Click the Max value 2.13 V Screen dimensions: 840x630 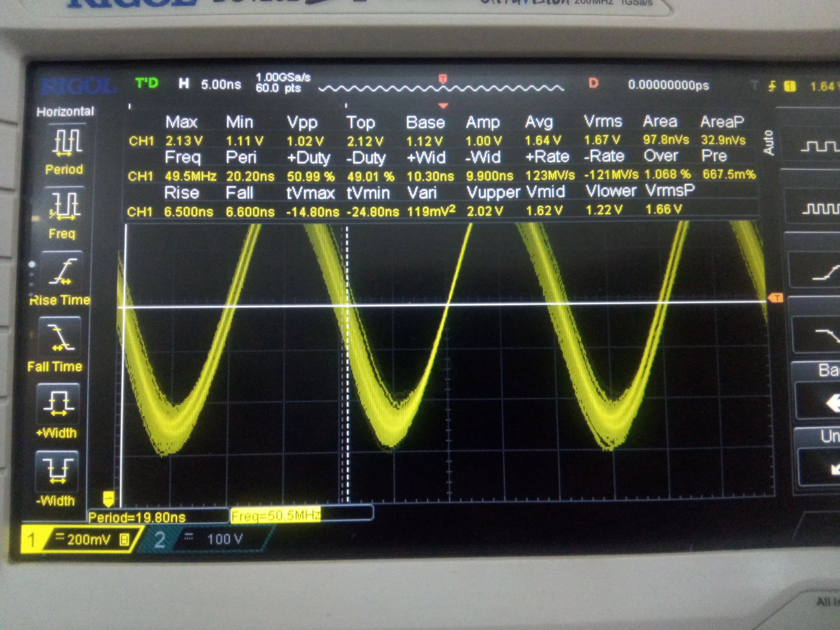click(x=184, y=141)
